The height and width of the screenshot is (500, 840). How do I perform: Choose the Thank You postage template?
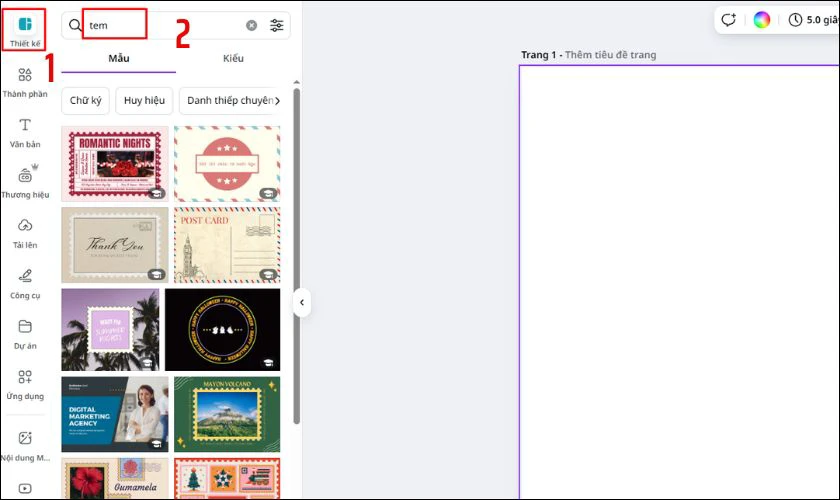(115, 245)
